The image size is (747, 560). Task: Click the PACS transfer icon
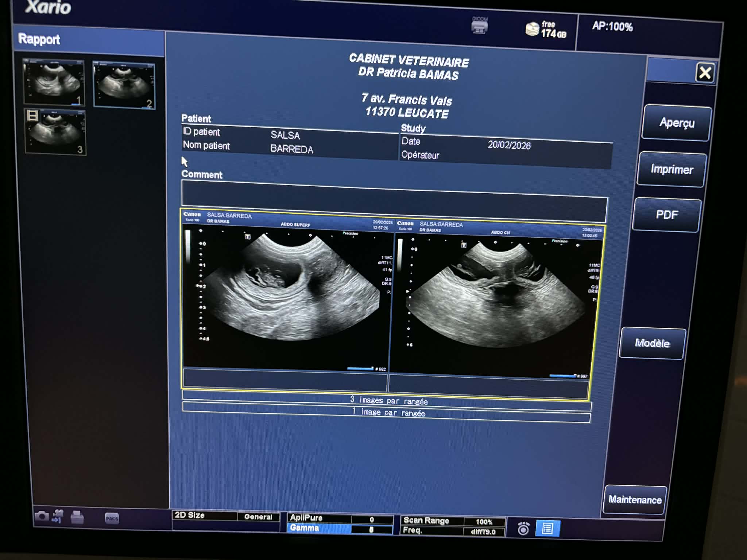pos(112,518)
